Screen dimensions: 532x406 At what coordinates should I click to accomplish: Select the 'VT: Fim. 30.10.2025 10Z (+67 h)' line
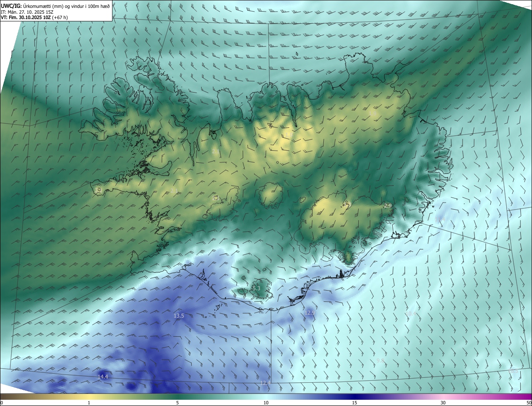(x=34, y=17)
